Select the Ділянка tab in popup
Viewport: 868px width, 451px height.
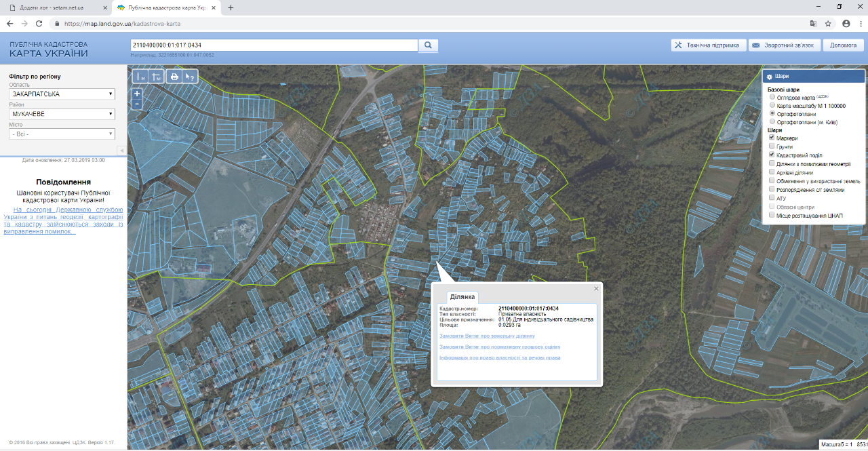pyautogui.click(x=463, y=297)
